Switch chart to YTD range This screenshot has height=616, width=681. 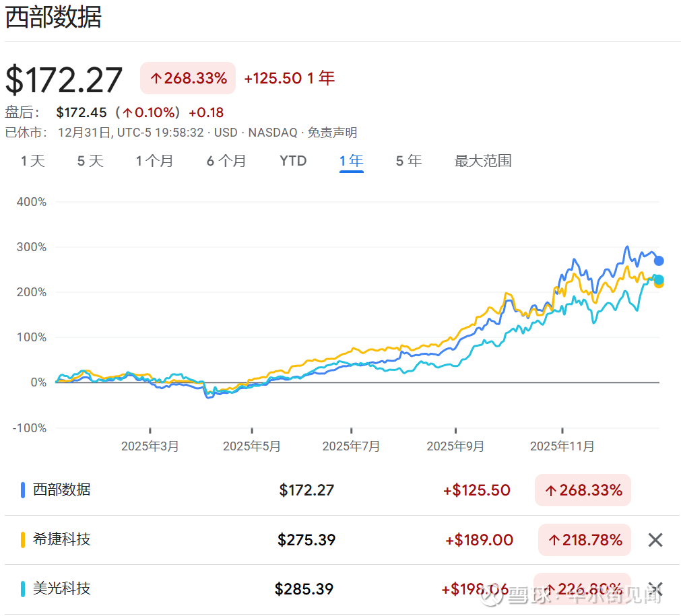[293, 161]
